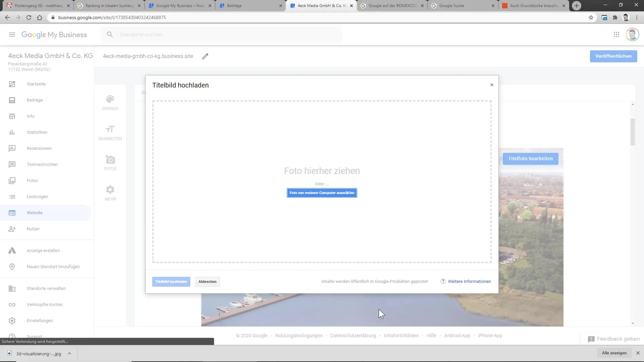The height and width of the screenshot is (362, 644).
Task: Click the Verknüpfte Konten link icon
Action: [12, 305]
